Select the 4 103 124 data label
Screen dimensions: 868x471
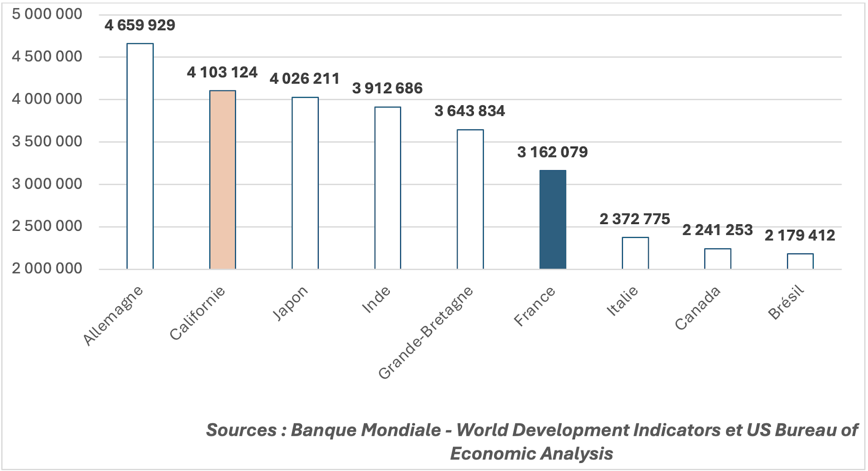[x=222, y=72]
